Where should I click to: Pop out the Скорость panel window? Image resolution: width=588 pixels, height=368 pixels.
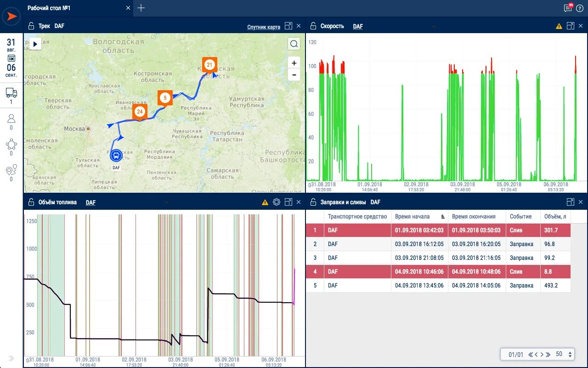(x=570, y=26)
